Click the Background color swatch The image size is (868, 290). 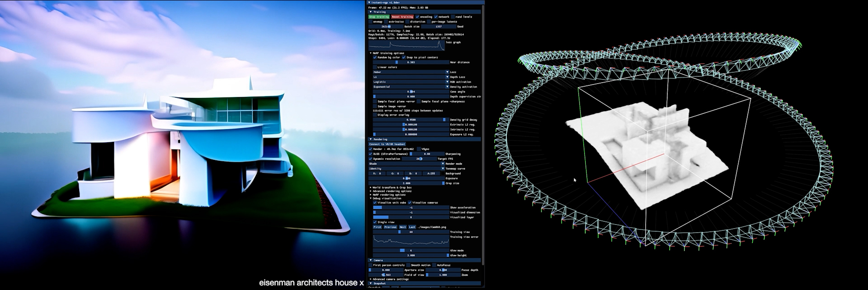443,173
